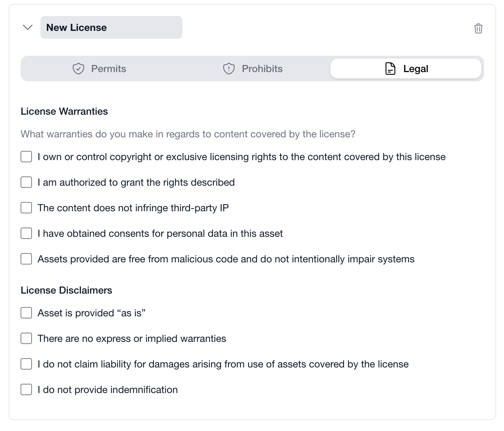
Task: Click the License Warranties section heading
Action: point(64,111)
